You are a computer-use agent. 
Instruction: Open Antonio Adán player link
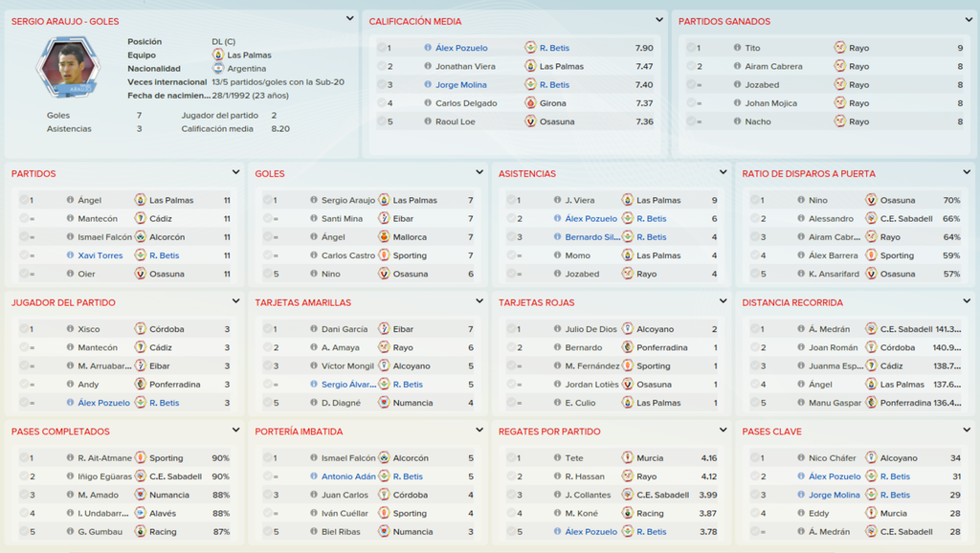tap(348, 476)
